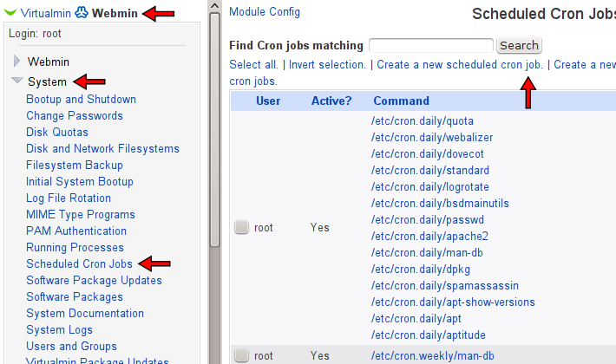Open the Module Config link
Image resolution: width=616 pixels, height=364 pixels.
265,12
